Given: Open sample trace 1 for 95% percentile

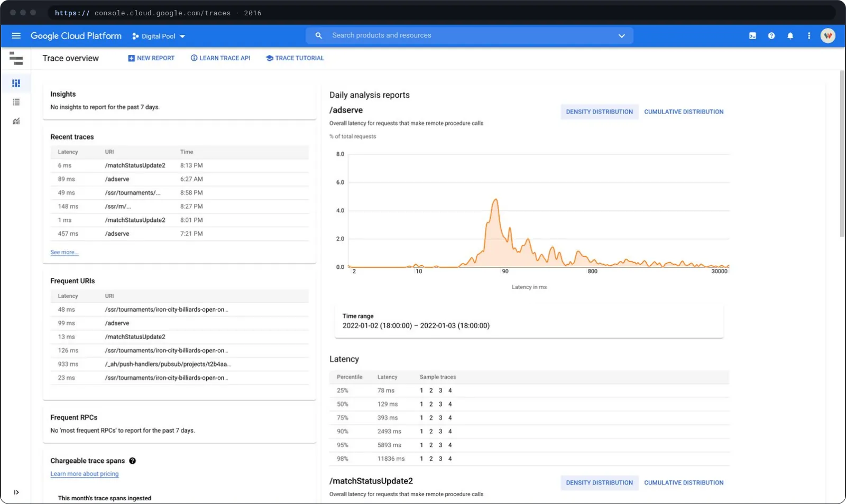Looking at the screenshot, I should pyautogui.click(x=421, y=445).
